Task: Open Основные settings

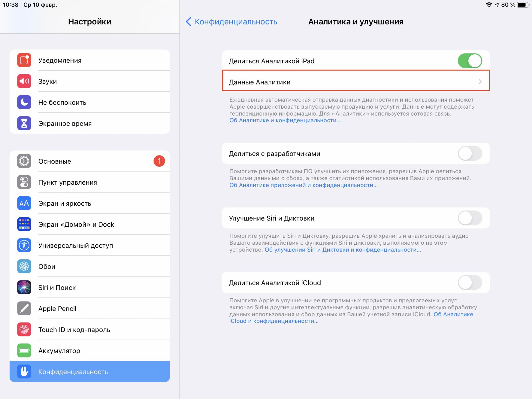Action: [90, 161]
